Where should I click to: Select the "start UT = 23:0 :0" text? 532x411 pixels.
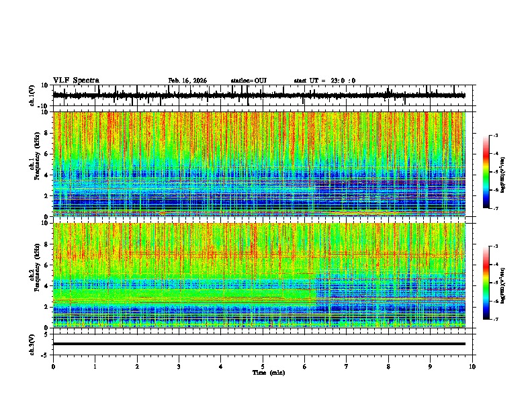[324, 81]
